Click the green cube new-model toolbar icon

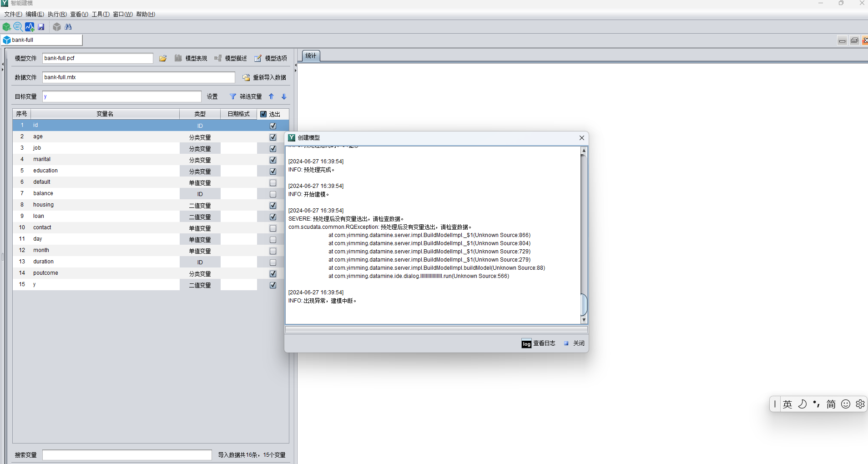coord(7,27)
